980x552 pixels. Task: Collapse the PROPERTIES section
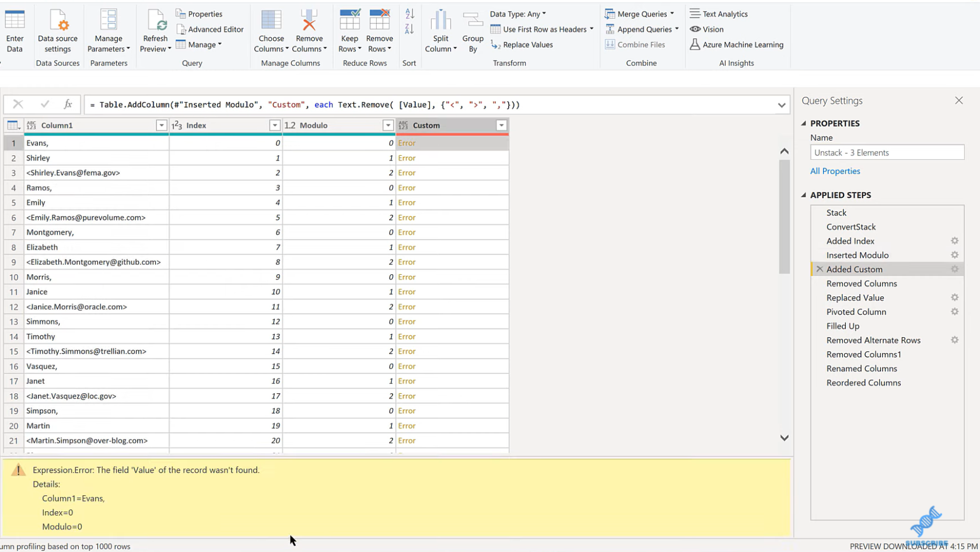coord(804,124)
